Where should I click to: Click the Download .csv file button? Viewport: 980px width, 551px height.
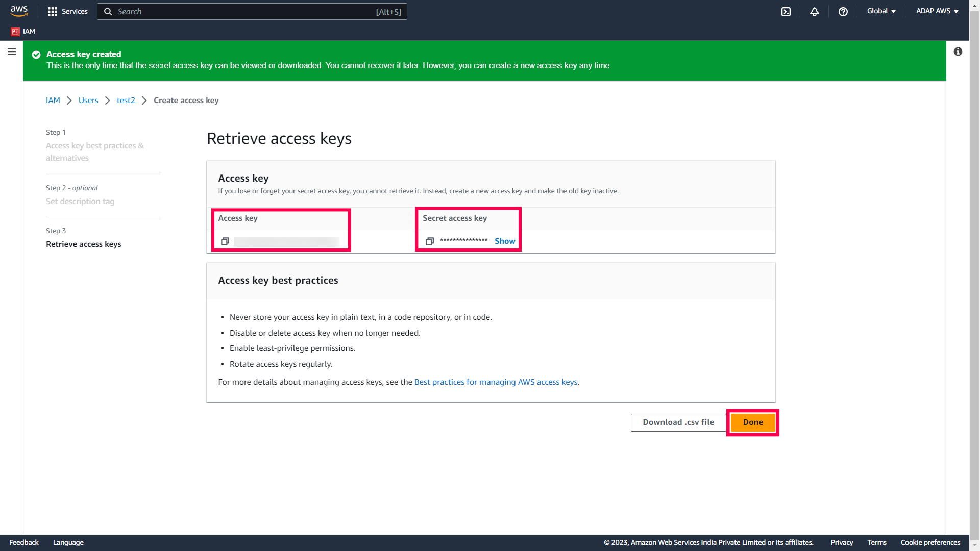click(x=678, y=422)
